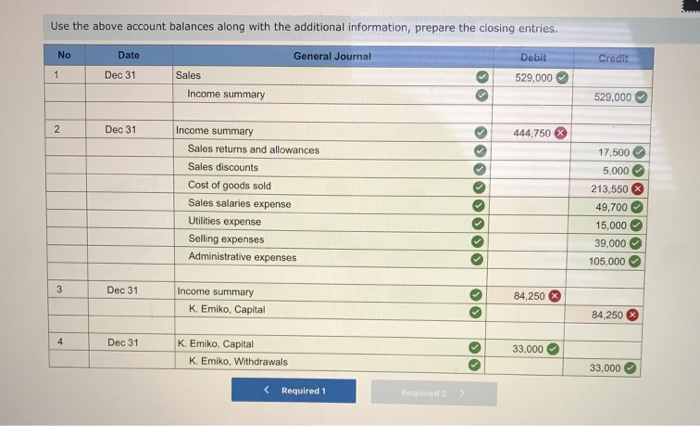Screen dimensions: 700x426
Task: Click the check mark in the Sales row
Action: click(481, 75)
